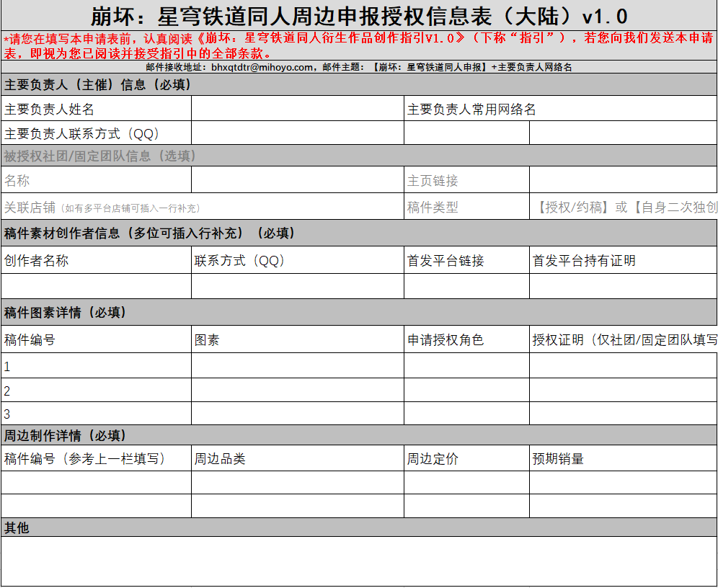Click the 授权证明 cell in row 3

pyautogui.click(x=624, y=414)
